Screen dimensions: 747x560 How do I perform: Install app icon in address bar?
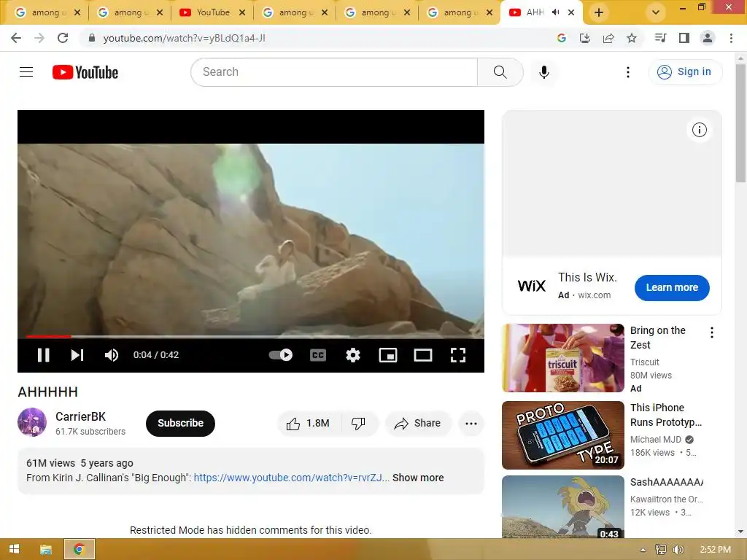pos(585,38)
